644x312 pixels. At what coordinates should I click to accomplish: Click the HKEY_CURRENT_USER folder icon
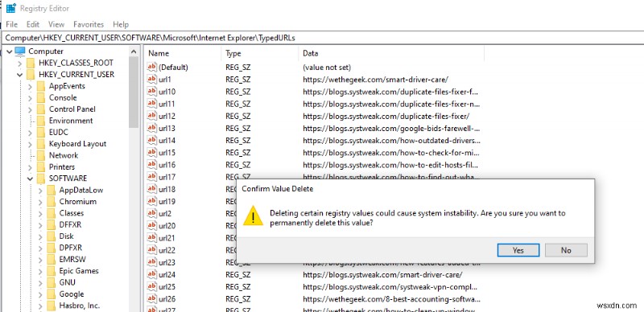click(31, 74)
